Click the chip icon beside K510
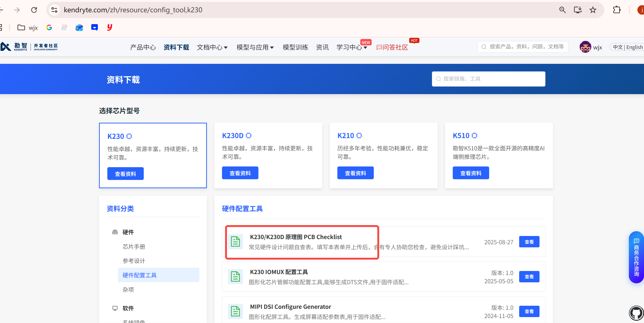This screenshot has width=644, height=323. [474, 135]
